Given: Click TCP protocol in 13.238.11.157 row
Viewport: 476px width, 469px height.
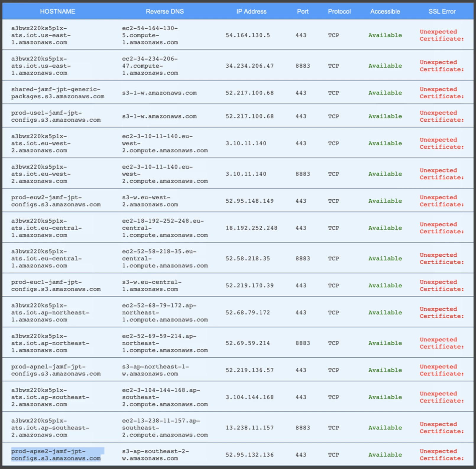Looking at the screenshot, I should click(333, 428).
